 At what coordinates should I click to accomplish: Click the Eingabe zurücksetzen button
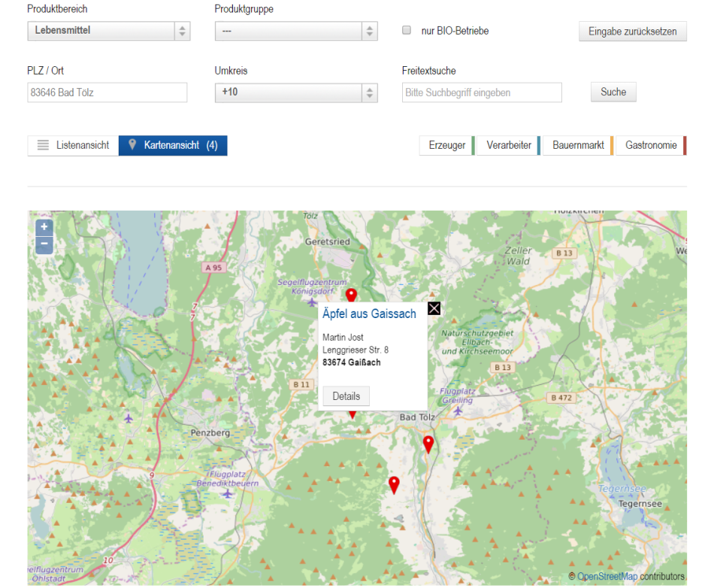(x=632, y=32)
